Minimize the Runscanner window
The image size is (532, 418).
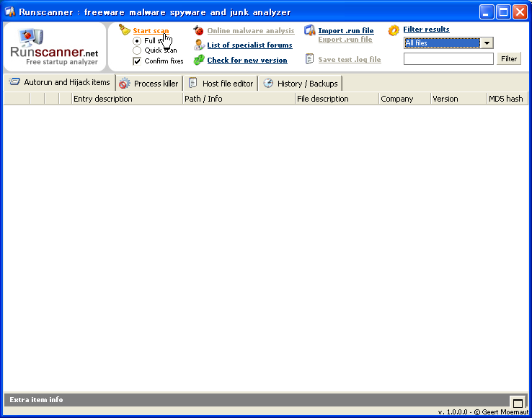click(x=487, y=12)
